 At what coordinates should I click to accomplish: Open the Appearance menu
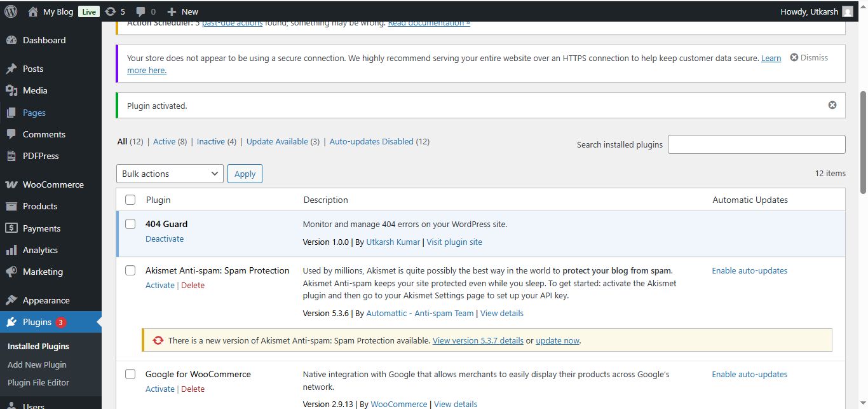point(46,300)
